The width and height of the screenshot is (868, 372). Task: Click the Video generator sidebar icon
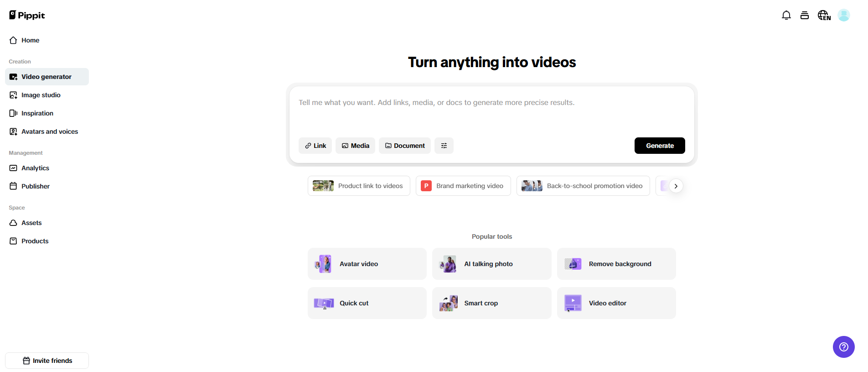[x=13, y=77]
